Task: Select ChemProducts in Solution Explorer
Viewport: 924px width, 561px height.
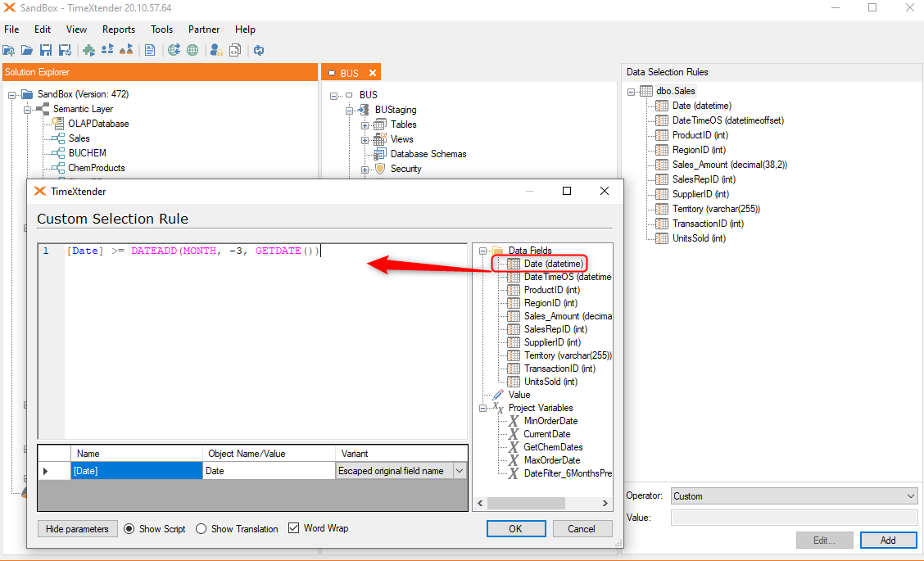Action: pyautogui.click(x=97, y=168)
